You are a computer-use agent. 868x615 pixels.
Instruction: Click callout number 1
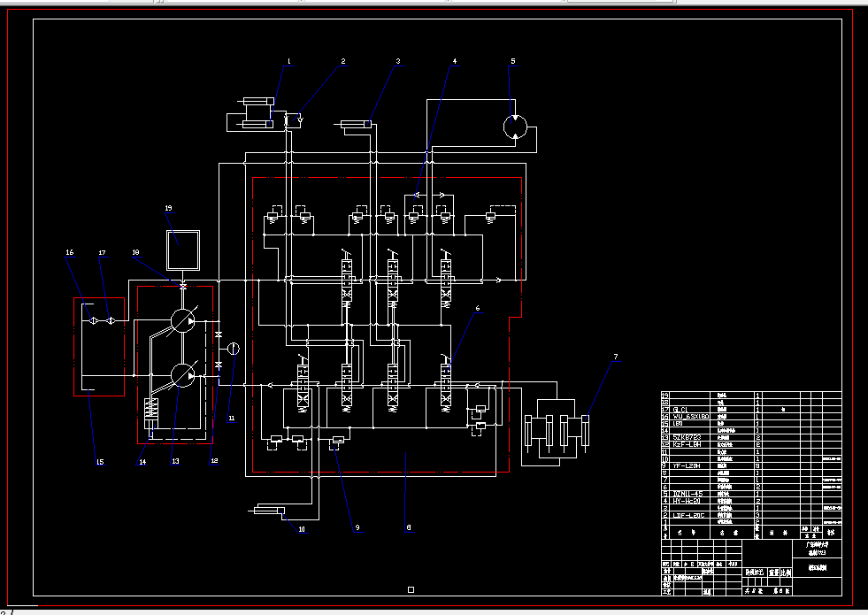pos(289,61)
